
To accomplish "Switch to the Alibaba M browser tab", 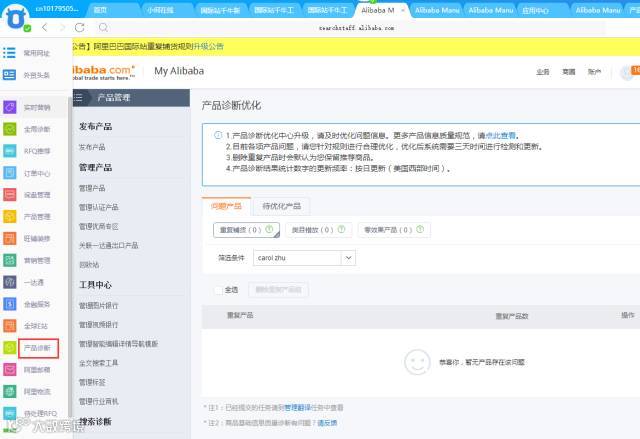I will [x=378, y=10].
